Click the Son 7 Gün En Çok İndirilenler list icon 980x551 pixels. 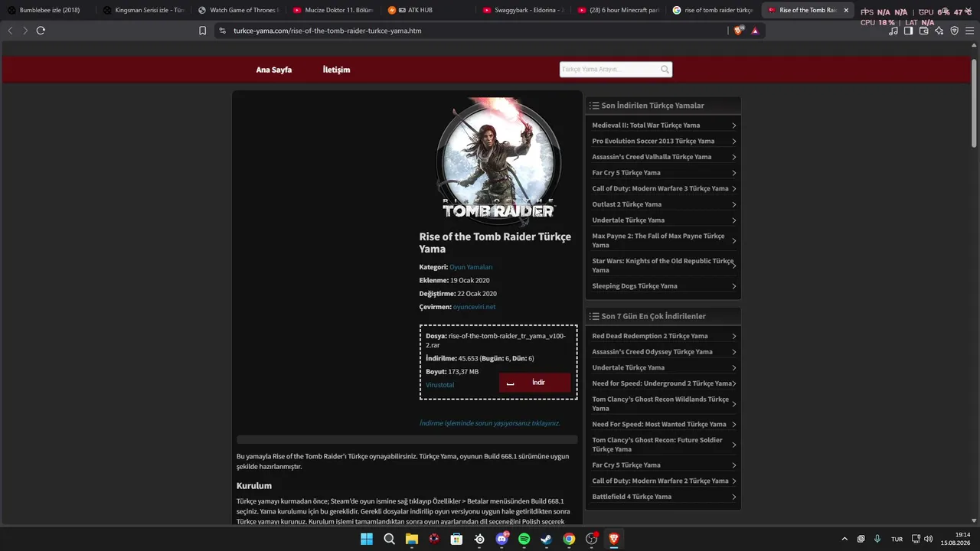click(x=594, y=316)
